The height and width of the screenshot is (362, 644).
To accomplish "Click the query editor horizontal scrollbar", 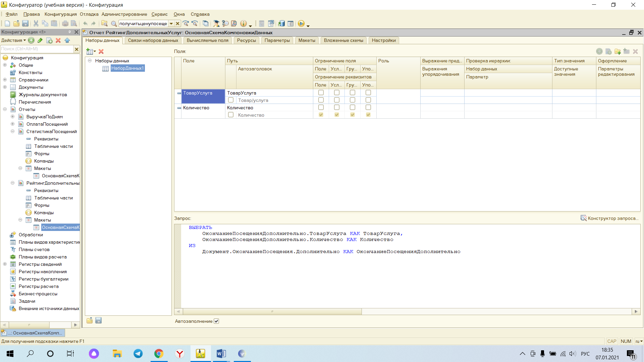I will click(407, 311).
